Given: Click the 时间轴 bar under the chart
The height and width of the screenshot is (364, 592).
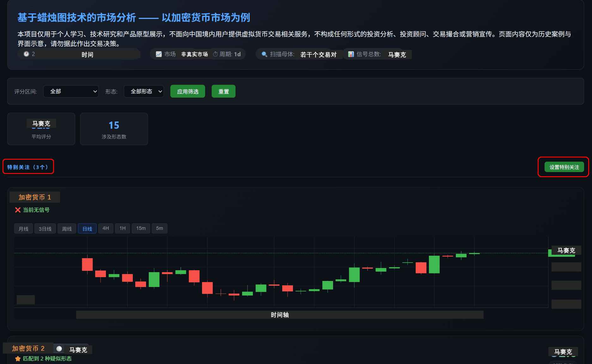Looking at the screenshot, I should [280, 315].
